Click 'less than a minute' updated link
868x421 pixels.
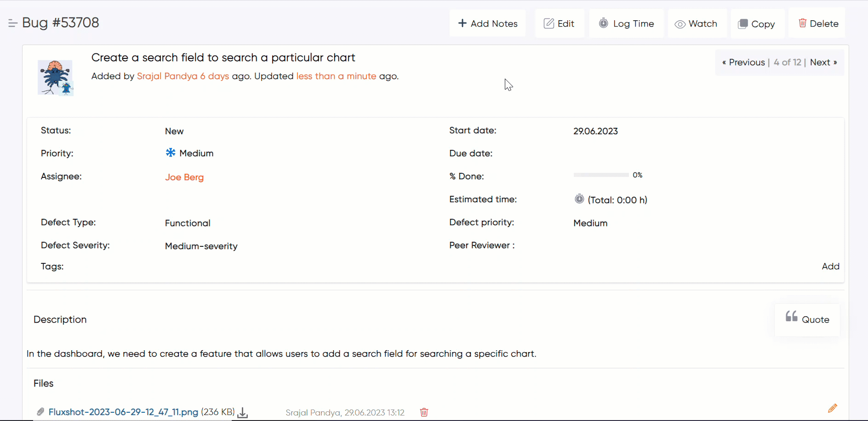click(336, 76)
